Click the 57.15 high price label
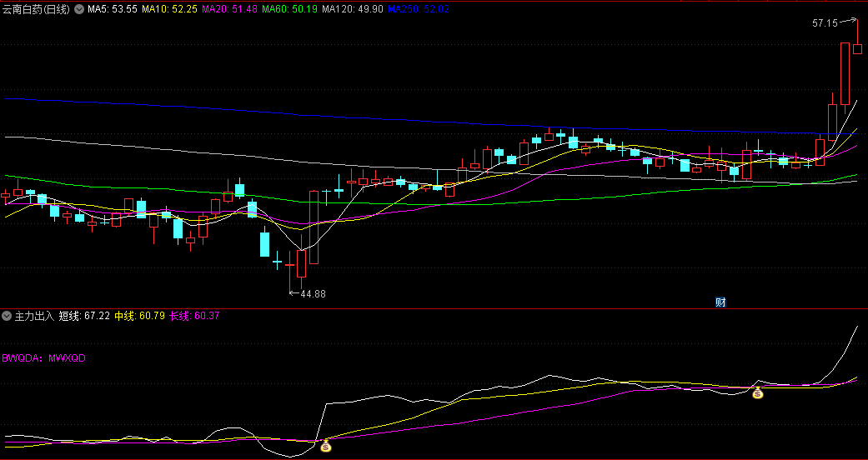 [x=825, y=23]
